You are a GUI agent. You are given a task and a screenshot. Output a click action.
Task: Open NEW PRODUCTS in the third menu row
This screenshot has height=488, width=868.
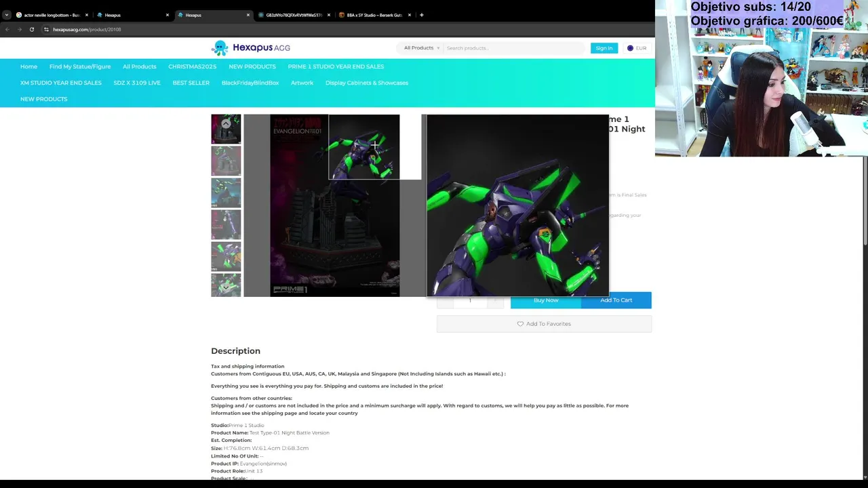pos(44,99)
